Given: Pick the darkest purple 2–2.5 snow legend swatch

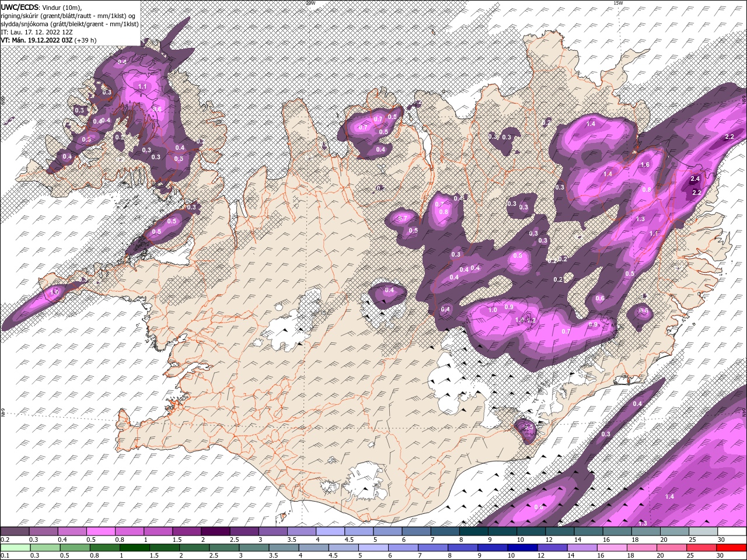Looking at the screenshot, I should coord(215,531).
